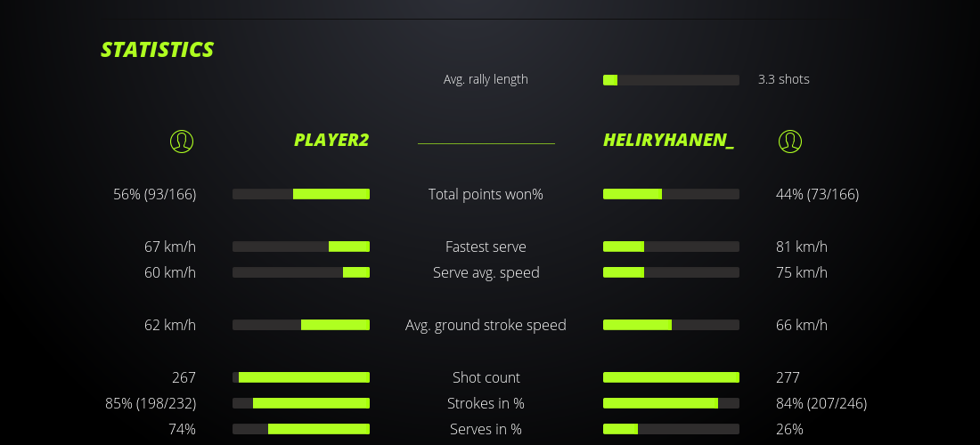980x445 pixels.
Task: Select the Total points won% label
Action: pos(486,194)
